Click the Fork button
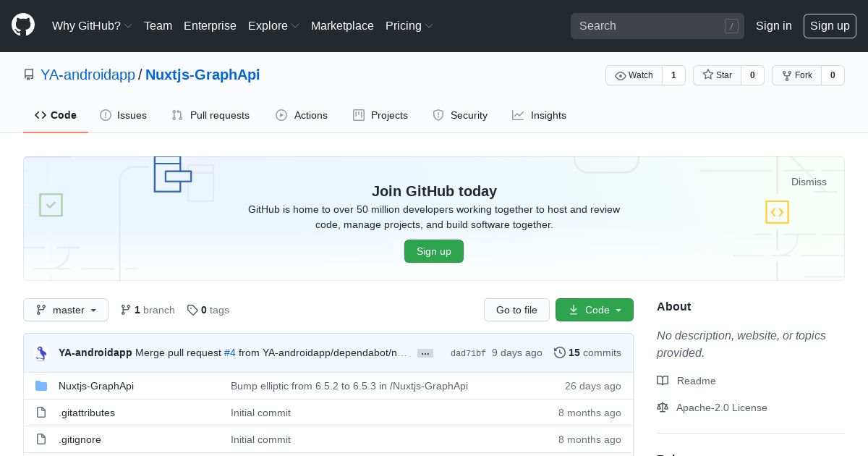Viewport: 868px width, 456px height. (796, 75)
